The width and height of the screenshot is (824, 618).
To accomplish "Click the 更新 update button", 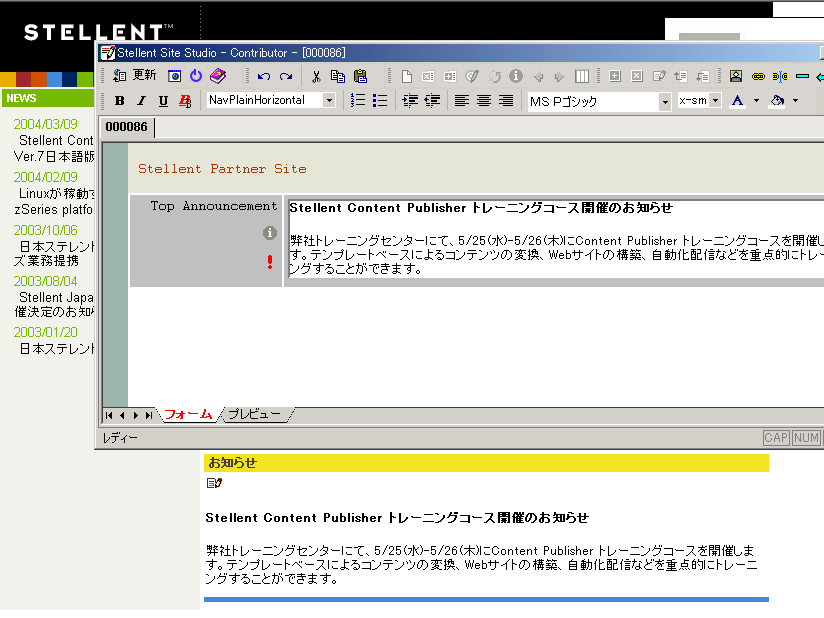I will point(135,76).
